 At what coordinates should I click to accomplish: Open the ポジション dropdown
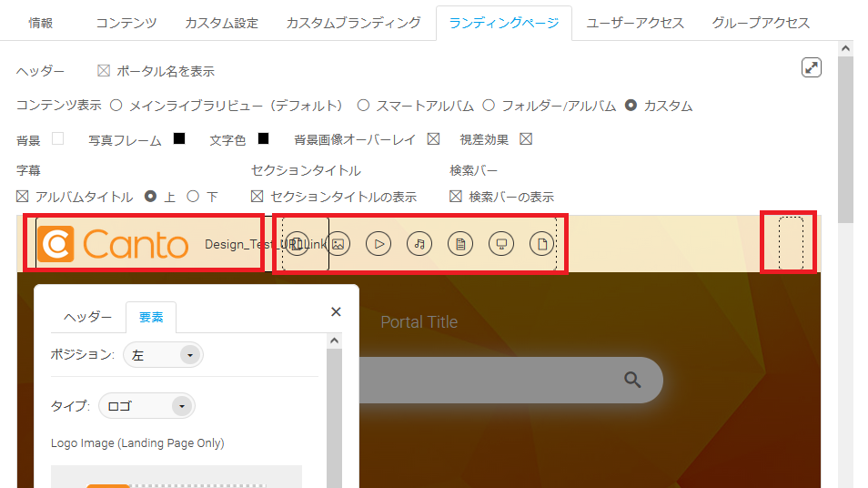tap(163, 355)
